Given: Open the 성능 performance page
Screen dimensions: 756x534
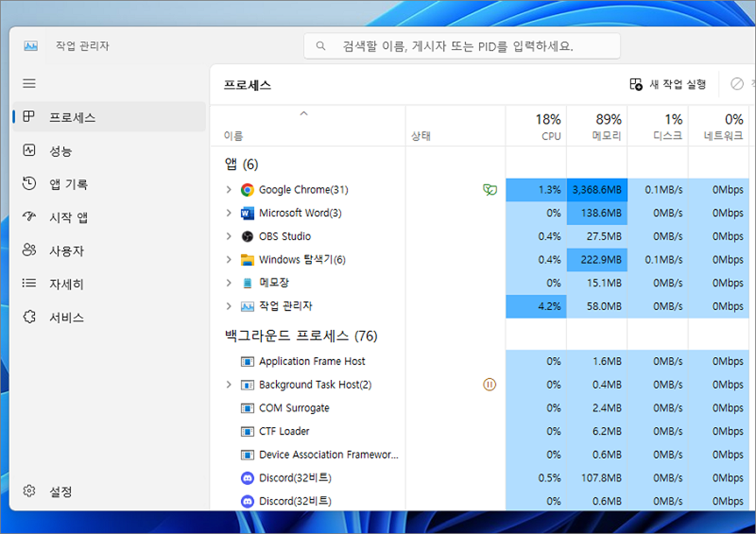Looking at the screenshot, I should [109, 151].
